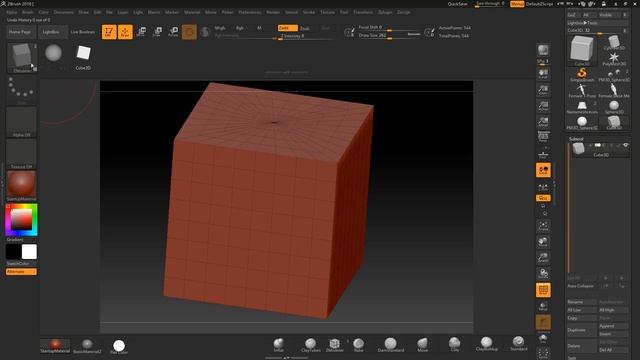Open the Transform menu
640x360 pixels.
tap(363, 12)
